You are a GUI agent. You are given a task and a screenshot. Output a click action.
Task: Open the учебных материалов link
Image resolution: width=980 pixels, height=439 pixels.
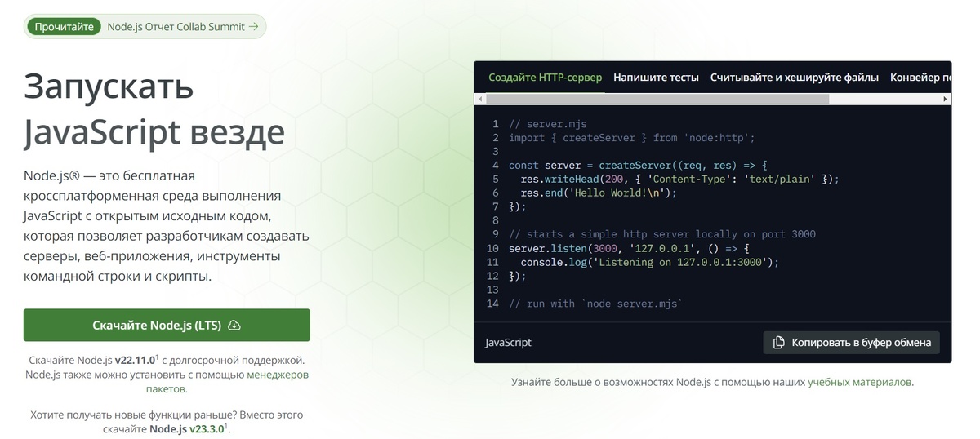(860, 382)
